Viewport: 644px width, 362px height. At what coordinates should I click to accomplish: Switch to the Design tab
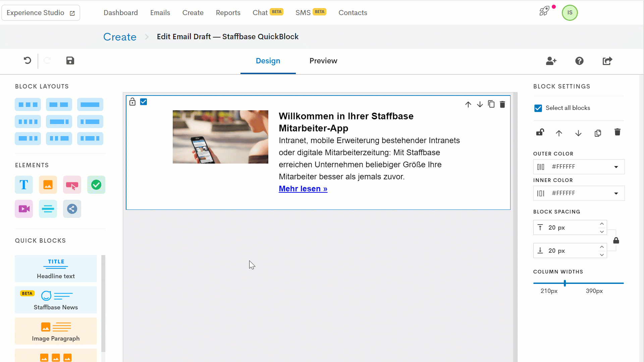(268, 61)
